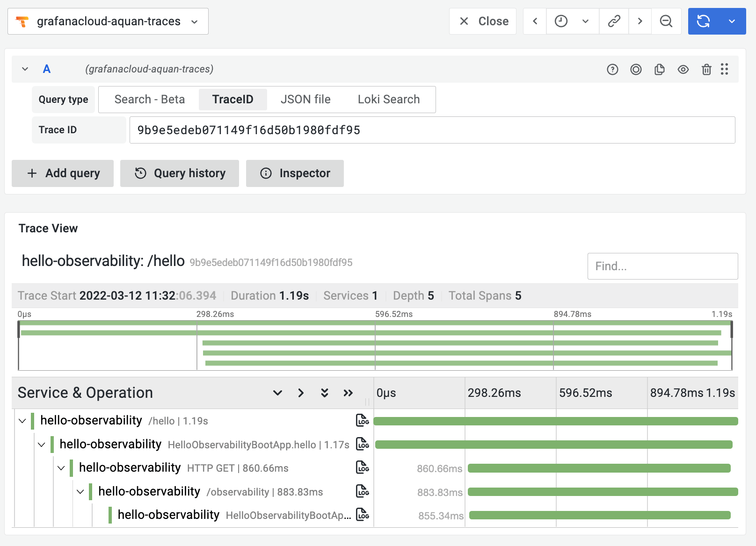Open query help with question mark icon
Viewport: 756px width, 546px height.
612,69
